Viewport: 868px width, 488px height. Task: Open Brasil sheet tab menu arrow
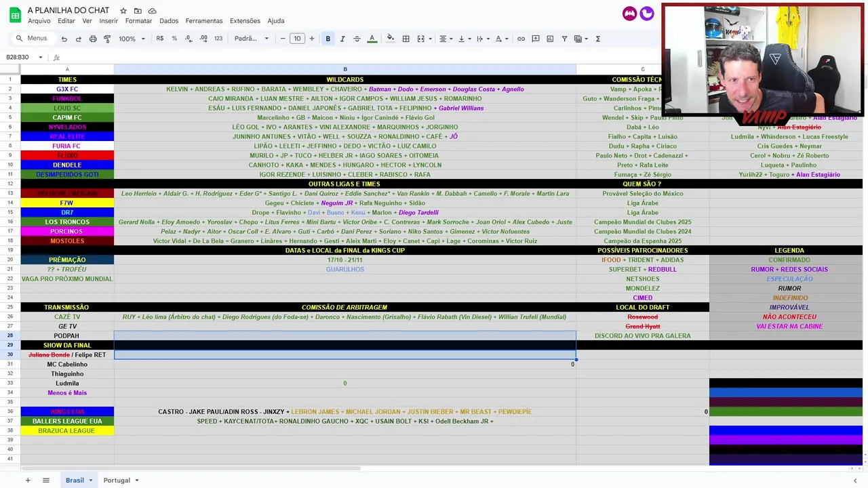point(90,481)
